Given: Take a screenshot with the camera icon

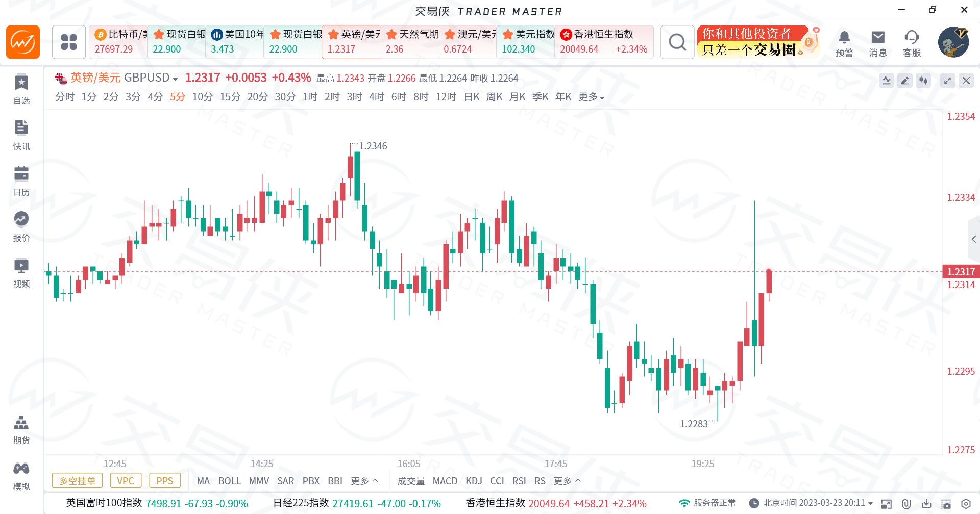Looking at the screenshot, I should [x=946, y=504].
